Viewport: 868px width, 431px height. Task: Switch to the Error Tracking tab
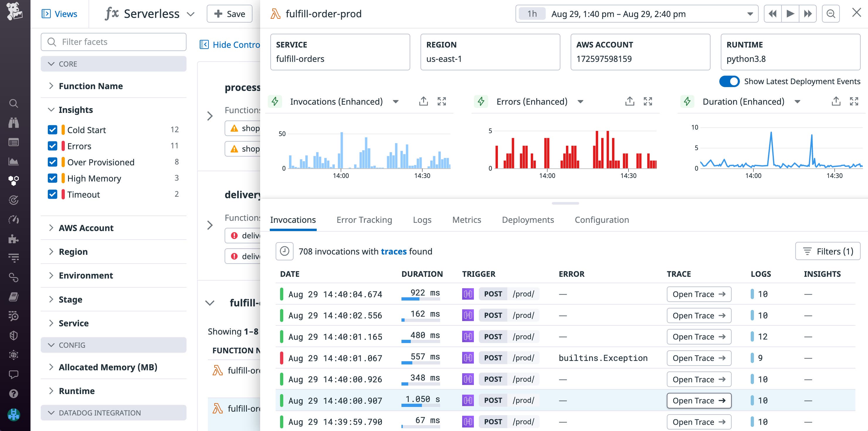(x=364, y=219)
